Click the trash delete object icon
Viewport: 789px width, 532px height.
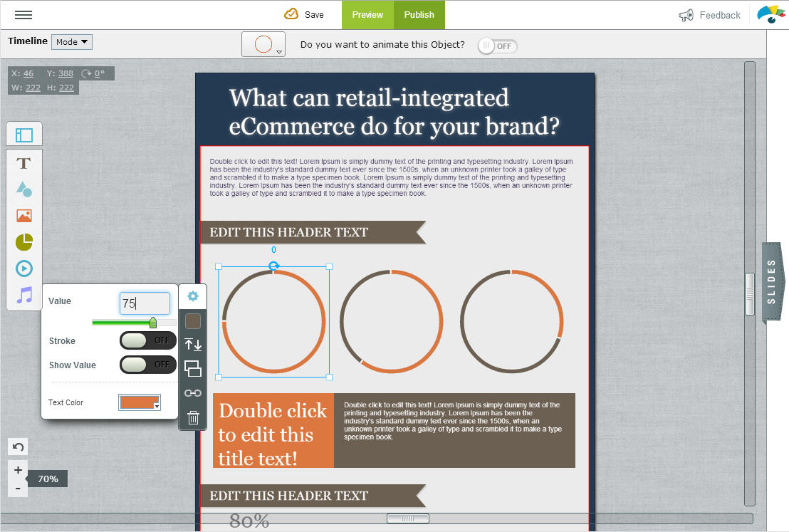coord(193,418)
